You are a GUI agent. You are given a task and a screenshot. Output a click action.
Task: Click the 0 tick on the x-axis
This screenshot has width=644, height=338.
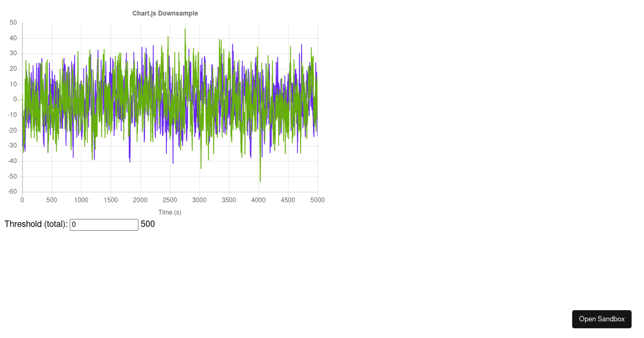(22, 200)
